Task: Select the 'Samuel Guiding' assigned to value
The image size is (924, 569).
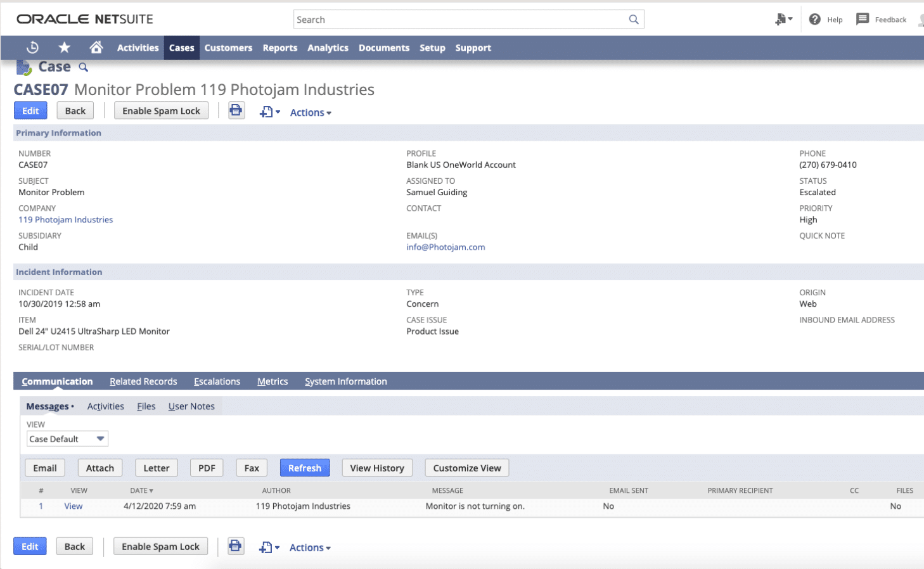Action: click(x=437, y=192)
